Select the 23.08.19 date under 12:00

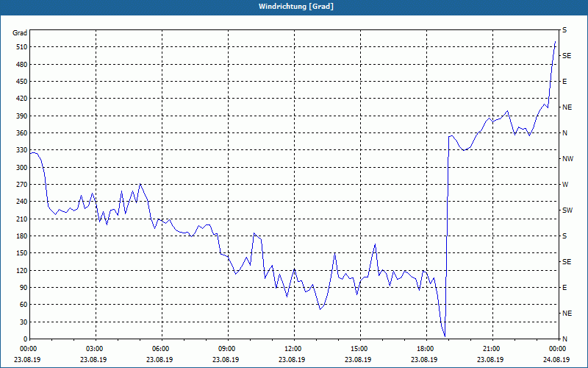(x=292, y=359)
